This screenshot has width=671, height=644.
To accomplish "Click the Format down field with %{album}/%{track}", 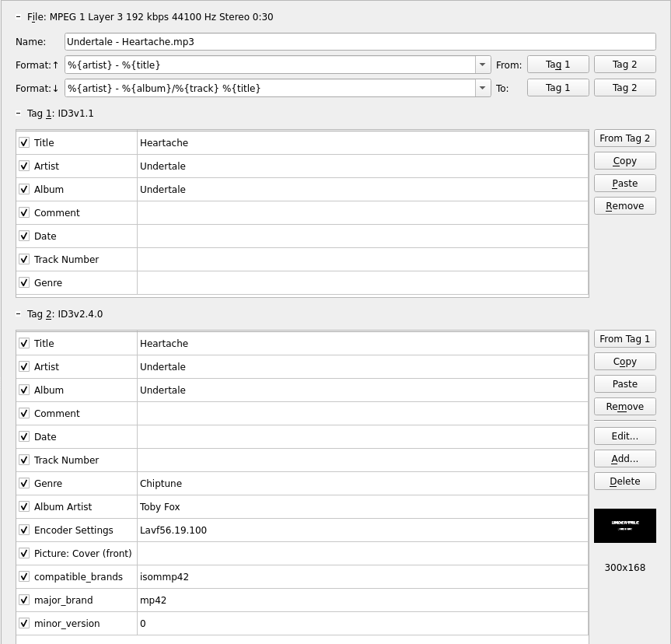I will click(x=270, y=88).
